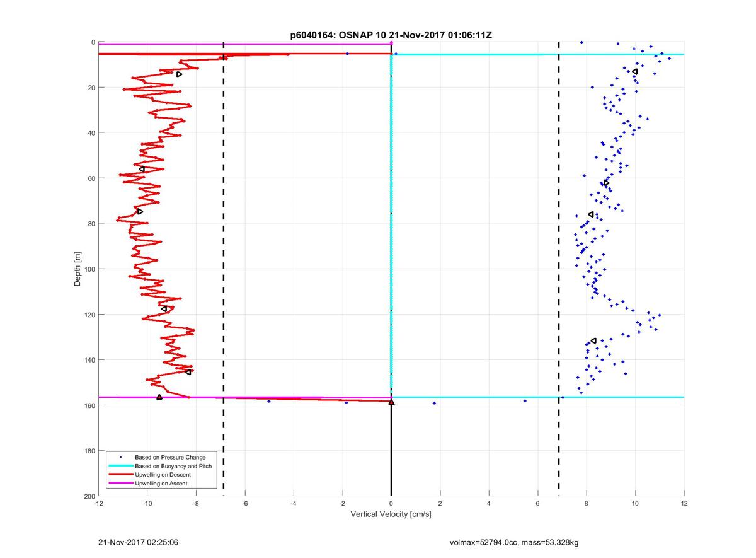The image size is (756, 558).
Task: Click depth-axis tick label "20"
Action: click(91, 88)
